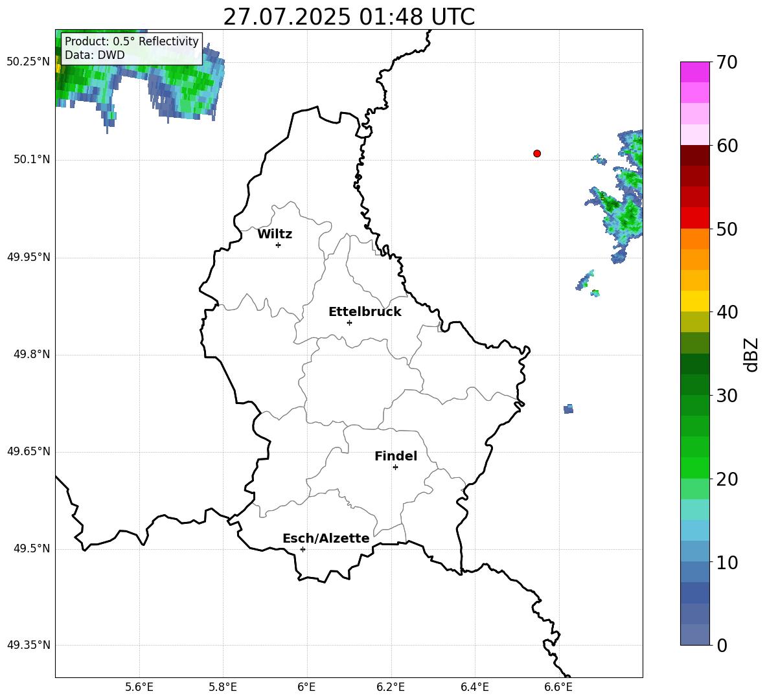Click the Ettelbruck cross marker

pyautogui.click(x=349, y=322)
